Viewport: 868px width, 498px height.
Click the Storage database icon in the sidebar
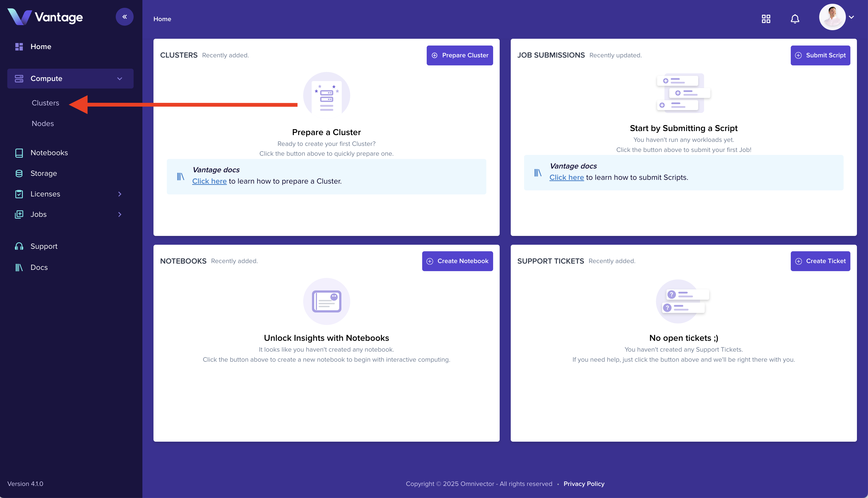pyautogui.click(x=19, y=173)
